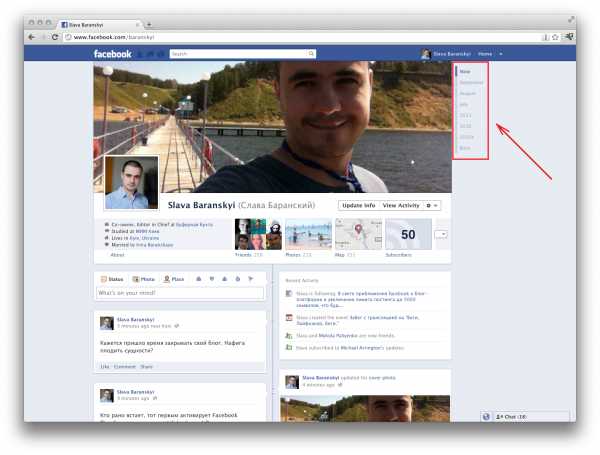The height and width of the screenshot is (455, 600).
Task: Jump to Now in the timeline navigator
Action: (x=465, y=72)
